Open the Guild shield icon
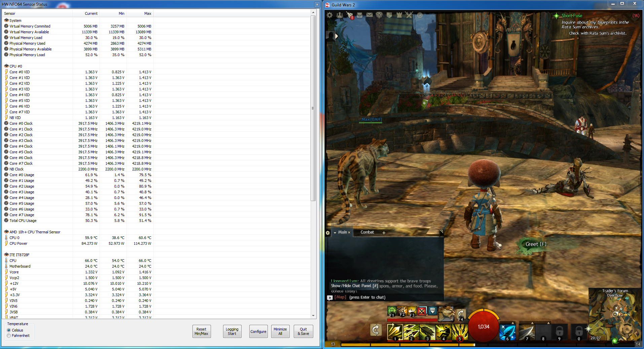Image resolution: width=644 pixels, height=349 pixels. coord(389,15)
